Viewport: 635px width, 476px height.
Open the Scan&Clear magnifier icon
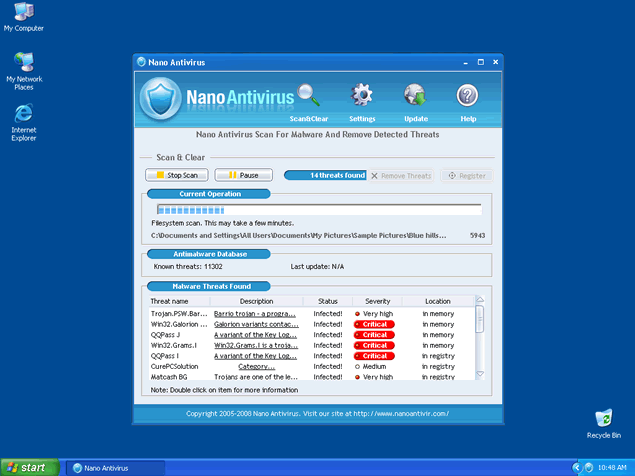(309, 97)
